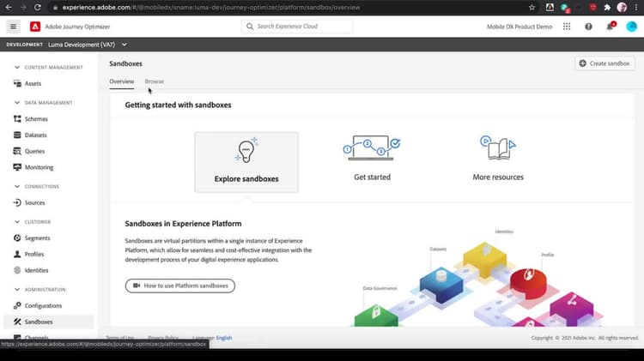
Task: Open the help question mark icon
Action: 588,27
